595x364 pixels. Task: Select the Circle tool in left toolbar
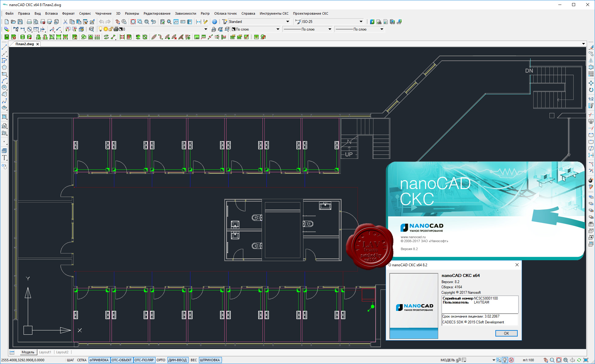click(4, 87)
